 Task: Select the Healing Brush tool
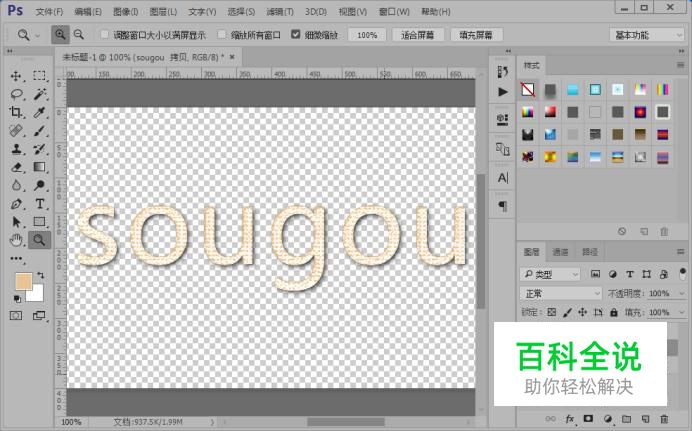click(16, 131)
